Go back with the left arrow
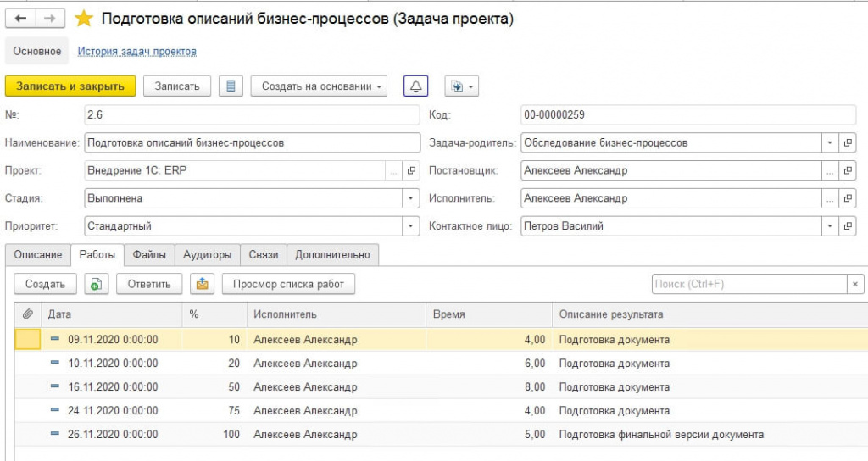 pos(21,19)
